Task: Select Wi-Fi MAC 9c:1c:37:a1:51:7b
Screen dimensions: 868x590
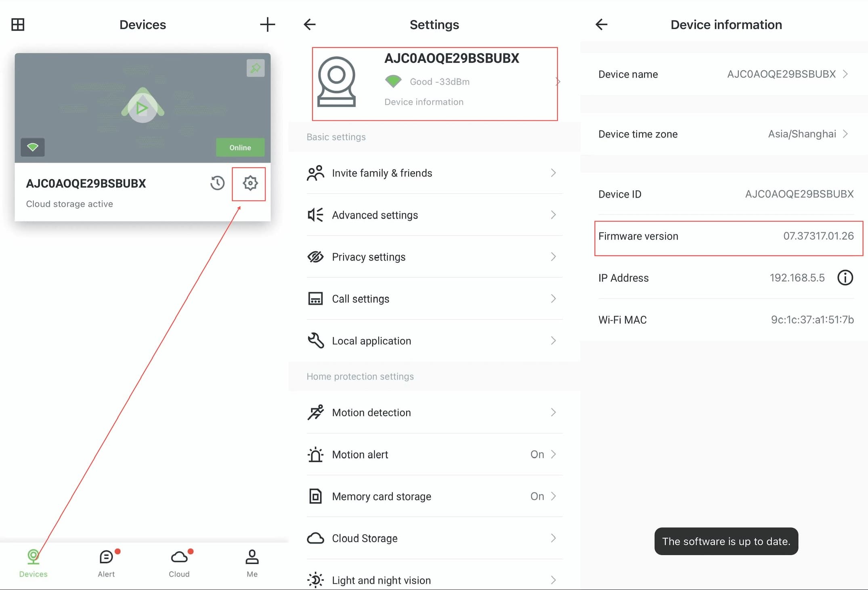Action: pos(812,320)
